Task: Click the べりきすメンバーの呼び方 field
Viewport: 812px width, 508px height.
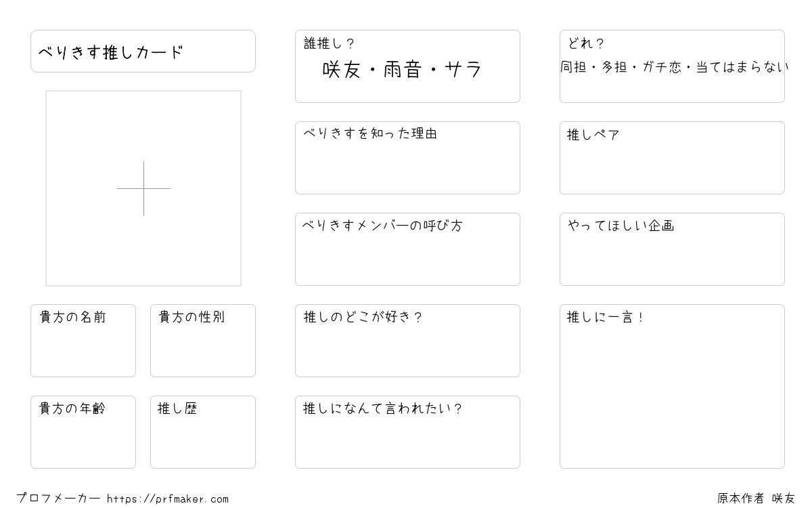Action: pyautogui.click(x=407, y=249)
